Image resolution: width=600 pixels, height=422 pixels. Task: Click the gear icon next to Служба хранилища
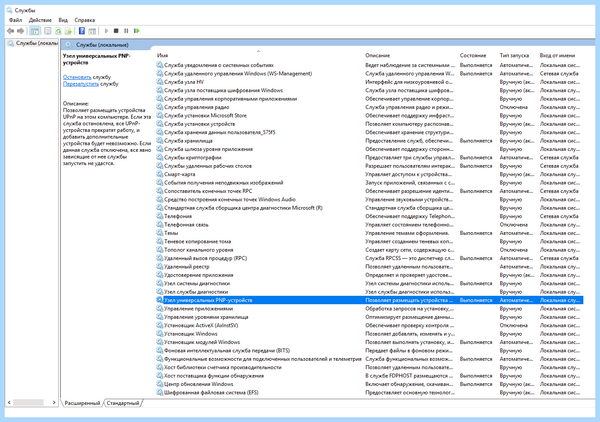pos(160,140)
